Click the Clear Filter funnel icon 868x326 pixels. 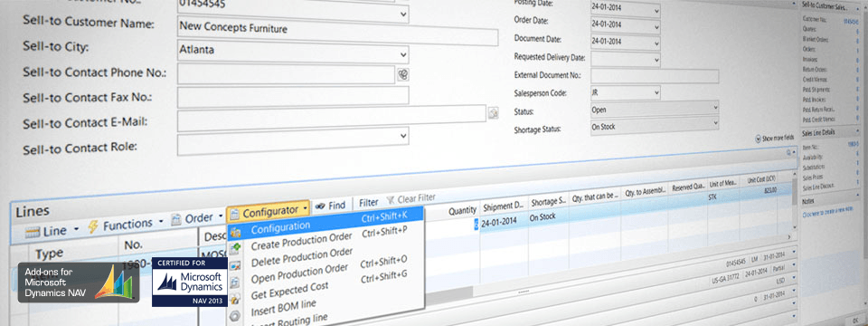[x=391, y=199]
